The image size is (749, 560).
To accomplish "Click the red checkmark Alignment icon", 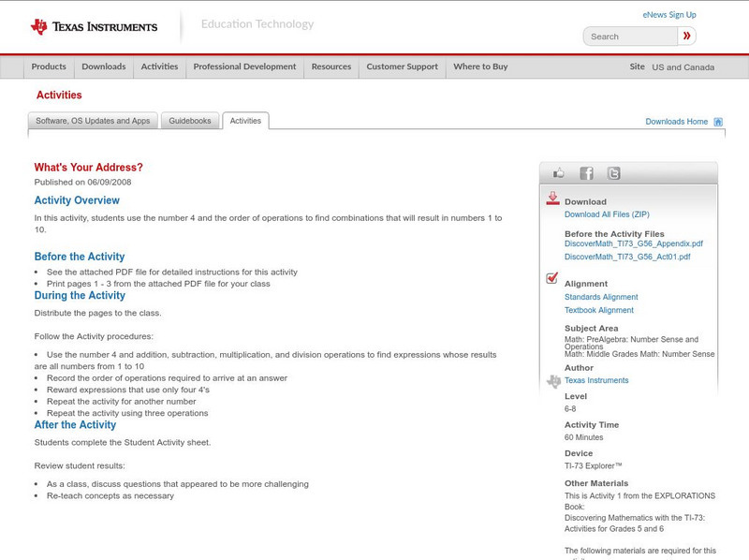I will coord(551,277).
